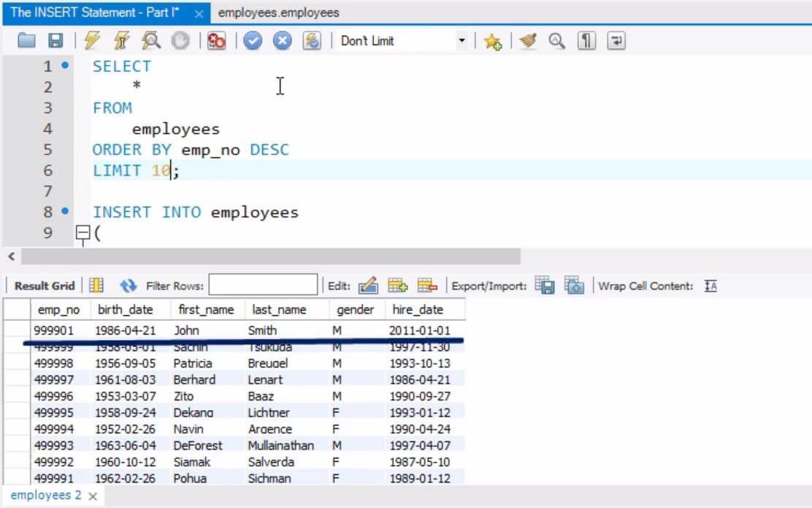Open a SQL script file
The width and height of the screenshot is (812, 508).
(26, 40)
